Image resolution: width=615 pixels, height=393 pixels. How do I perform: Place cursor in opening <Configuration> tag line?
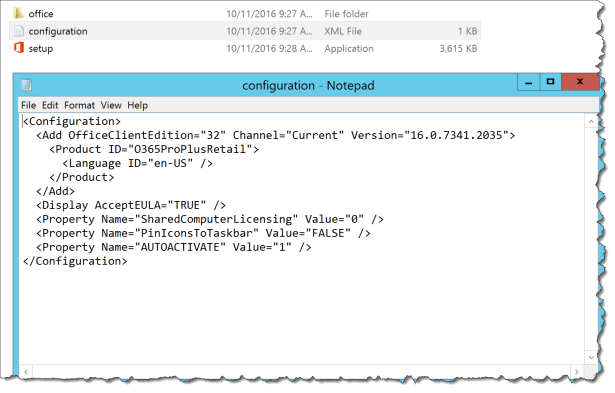71,121
